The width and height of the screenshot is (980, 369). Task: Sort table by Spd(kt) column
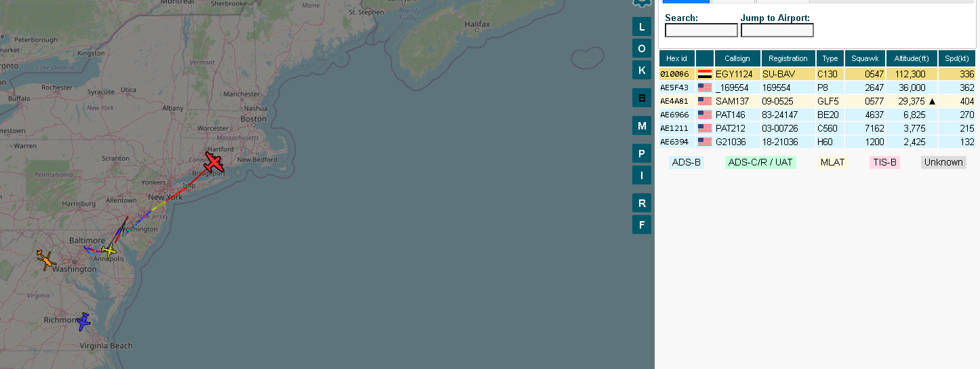point(957,58)
